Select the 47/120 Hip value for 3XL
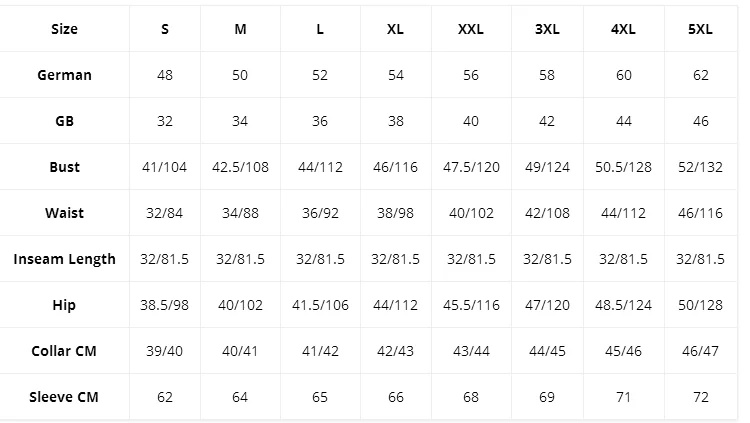Image resolution: width=750 pixels, height=423 pixels. [x=547, y=305]
